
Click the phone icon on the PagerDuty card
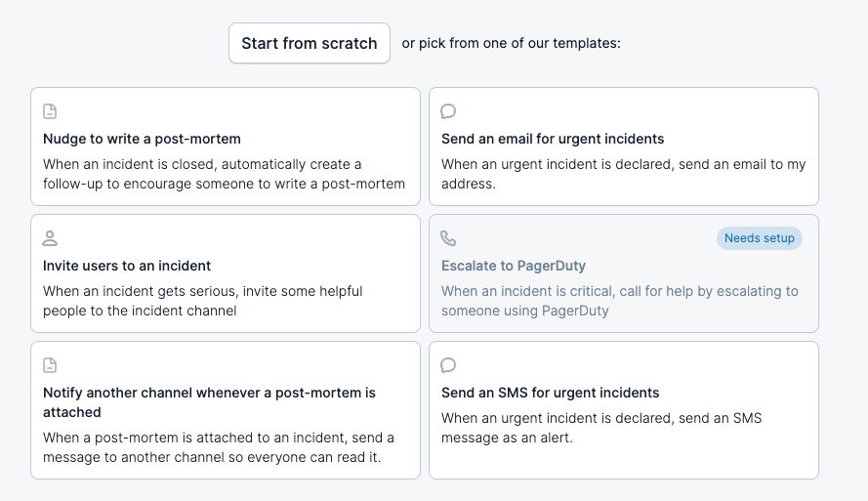coord(449,238)
